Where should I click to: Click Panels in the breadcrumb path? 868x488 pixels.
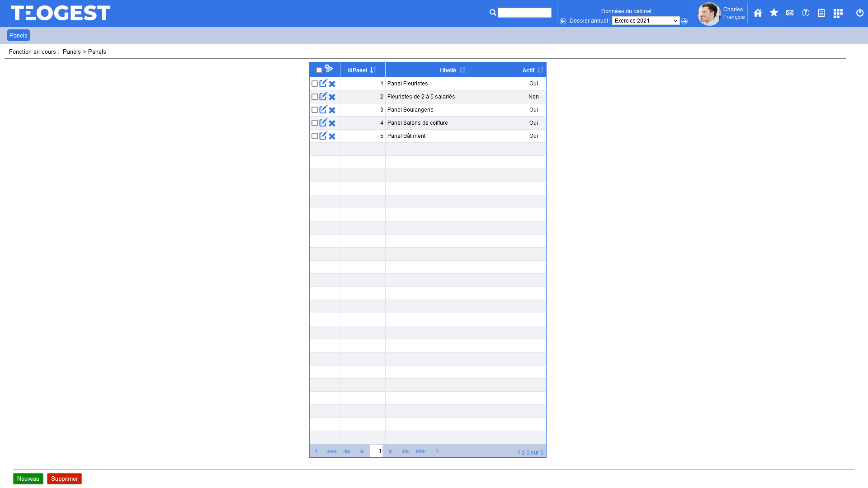pyautogui.click(x=71, y=52)
